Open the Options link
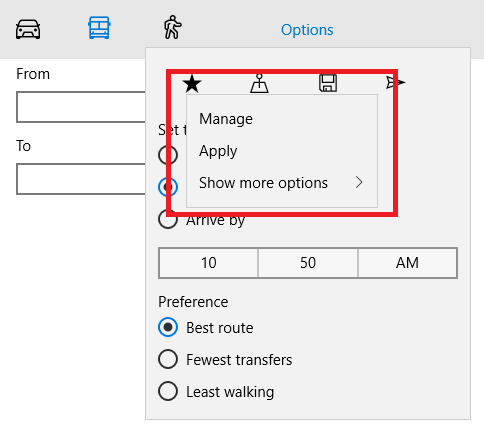The height and width of the screenshot is (433, 484). coord(307,30)
